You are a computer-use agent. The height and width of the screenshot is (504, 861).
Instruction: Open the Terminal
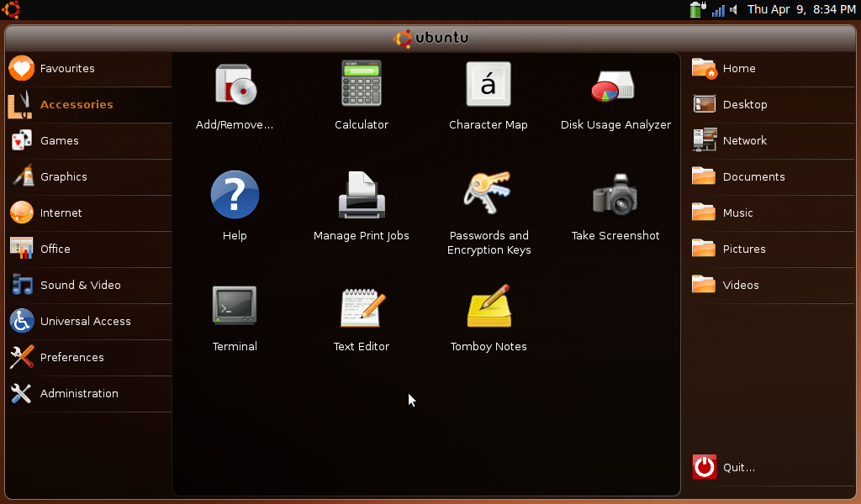(x=235, y=318)
